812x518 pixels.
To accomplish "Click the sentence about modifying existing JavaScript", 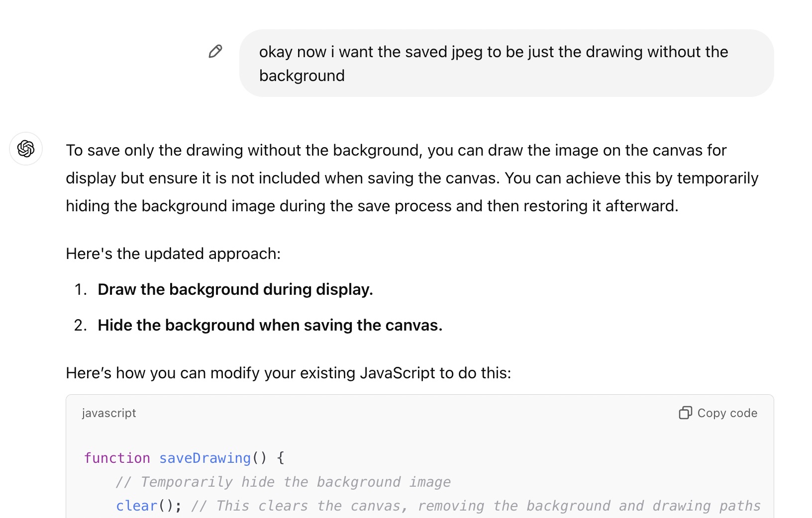I will pyautogui.click(x=288, y=373).
